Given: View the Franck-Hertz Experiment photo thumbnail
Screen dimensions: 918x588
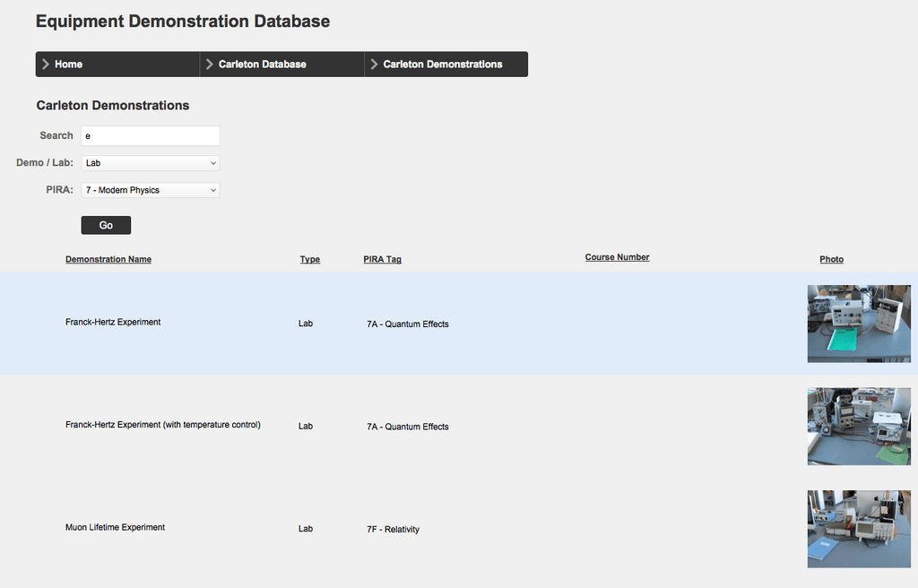Looking at the screenshot, I should [x=859, y=324].
